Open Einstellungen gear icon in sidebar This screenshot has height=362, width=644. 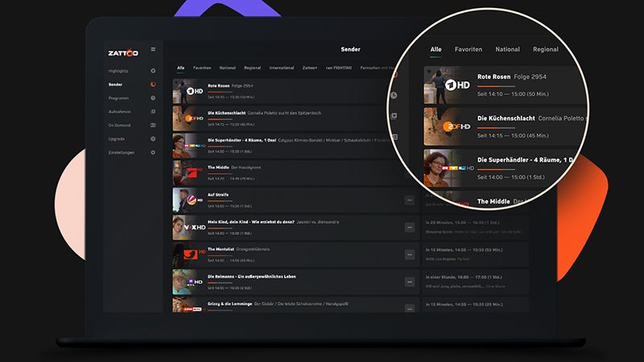153,153
